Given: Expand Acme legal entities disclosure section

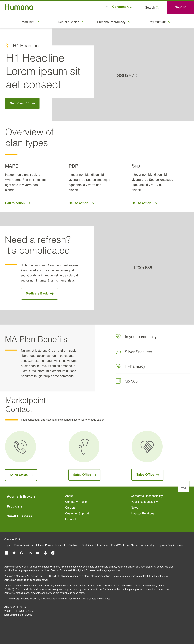Looking at the screenshot, I should coord(6,599).
